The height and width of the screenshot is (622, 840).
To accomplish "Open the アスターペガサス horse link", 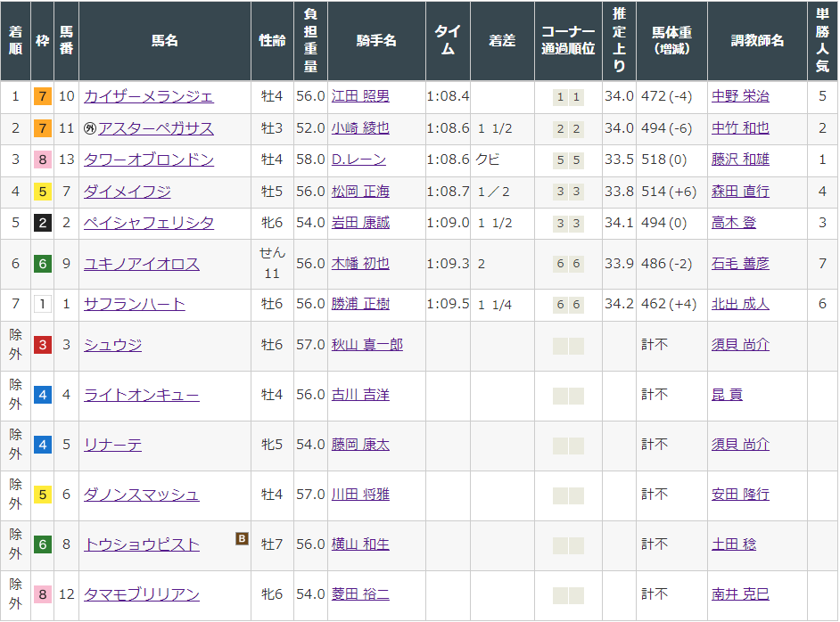I will (155, 128).
